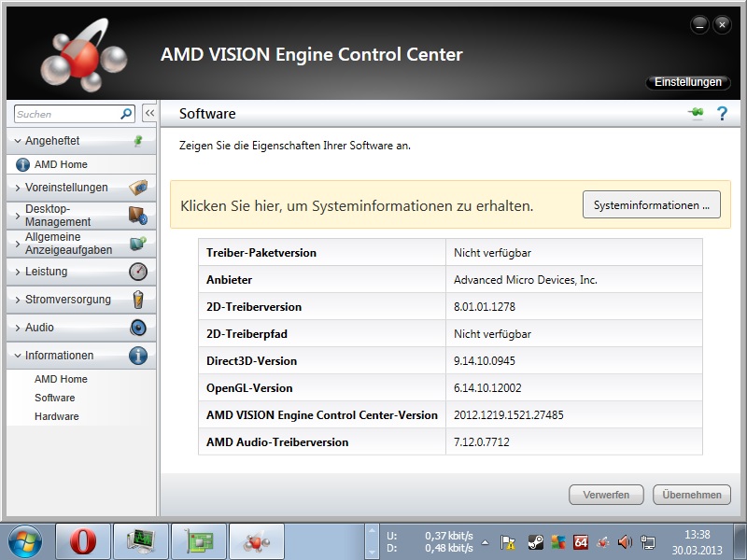Expand the Leistung section
The width and height of the screenshot is (747, 560).
18,272
